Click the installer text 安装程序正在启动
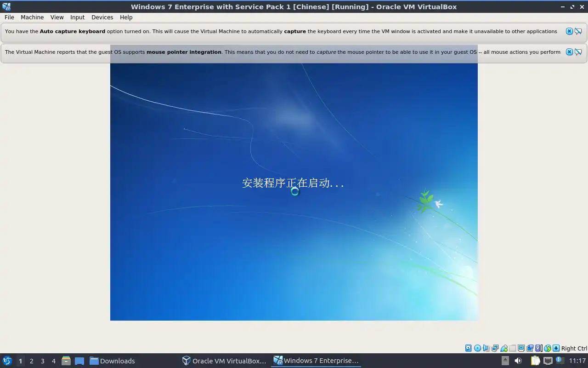588x368 pixels. click(293, 183)
